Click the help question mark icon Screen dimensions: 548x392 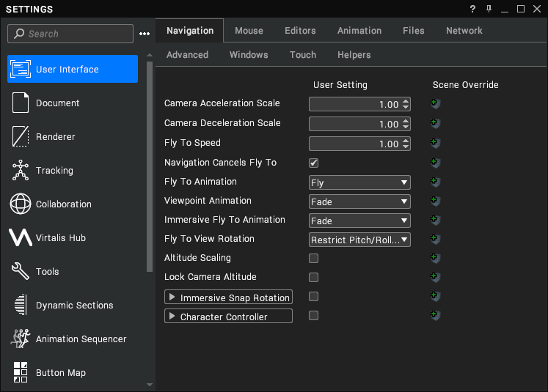point(472,9)
